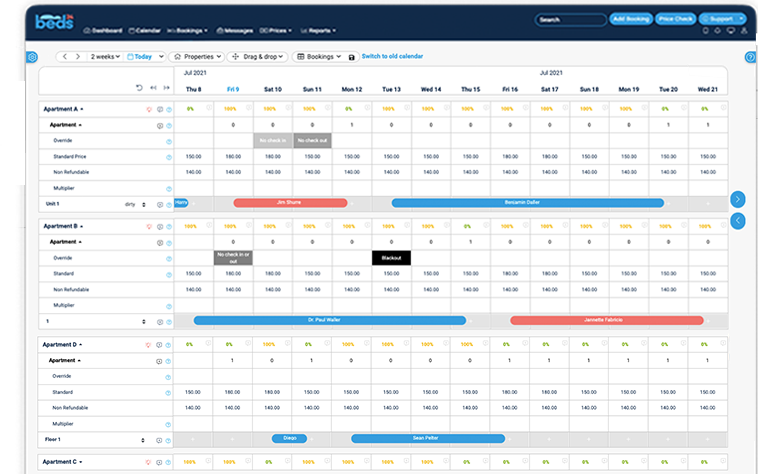Screen dimensions: 758x474
Task: Follow the Switch to old calendar link
Action: pyautogui.click(x=392, y=57)
